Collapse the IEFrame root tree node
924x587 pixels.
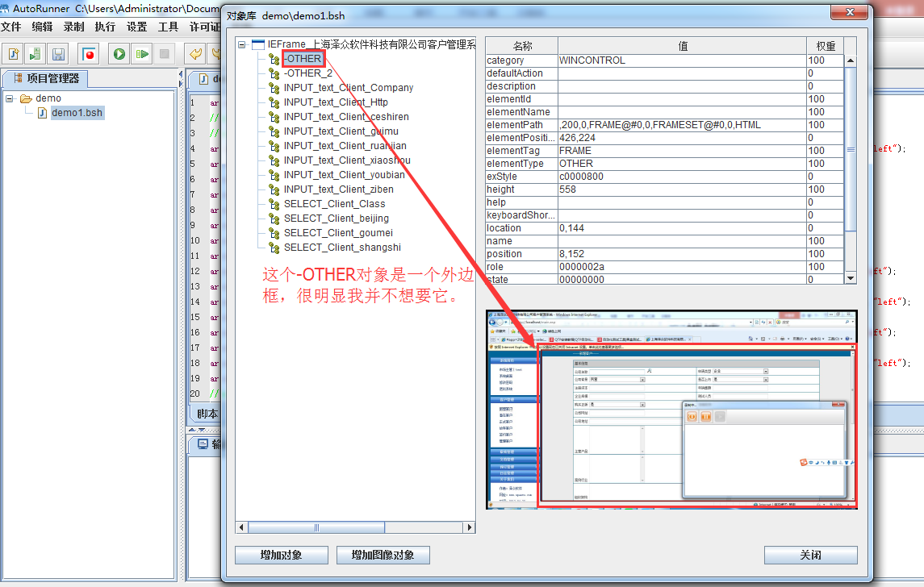pos(242,45)
